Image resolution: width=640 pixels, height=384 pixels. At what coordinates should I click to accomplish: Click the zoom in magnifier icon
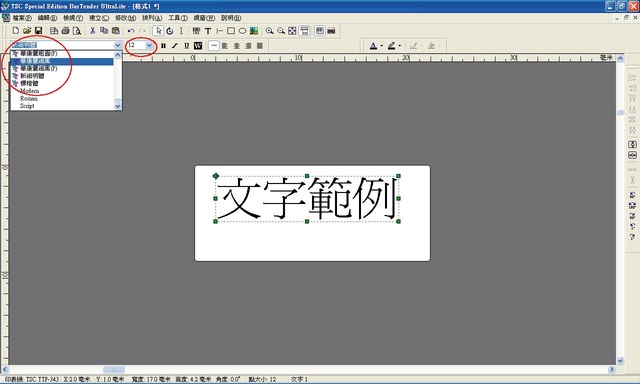click(x=269, y=31)
